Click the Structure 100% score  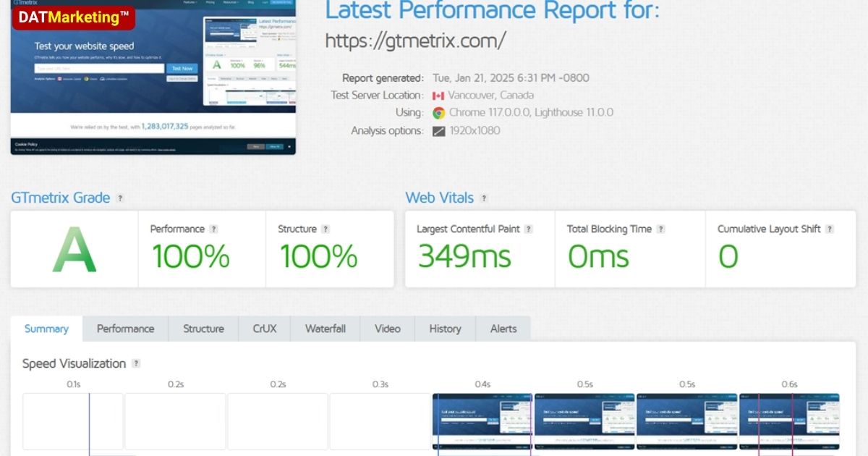coord(318,257)
